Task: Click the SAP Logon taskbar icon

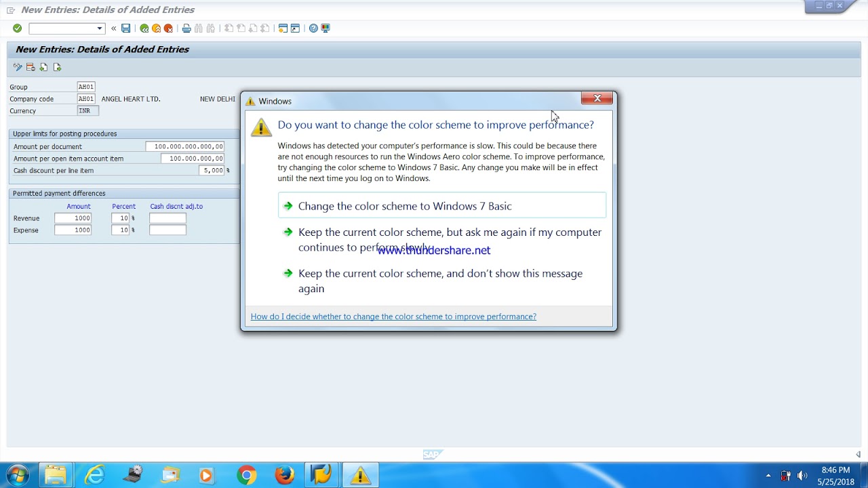Action: pos(322,475)
